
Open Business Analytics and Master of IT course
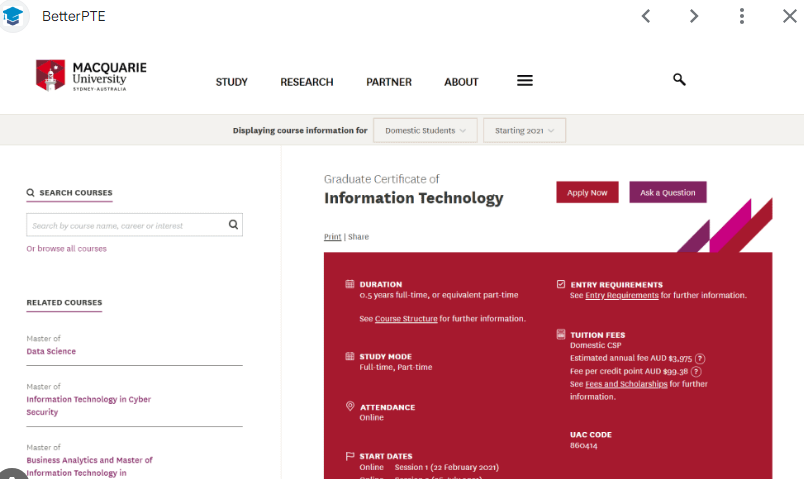[x=89, y=466]
